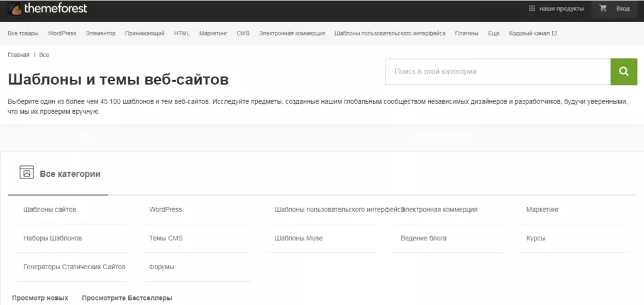Select Элементор navigation item

tap(101, 34)
